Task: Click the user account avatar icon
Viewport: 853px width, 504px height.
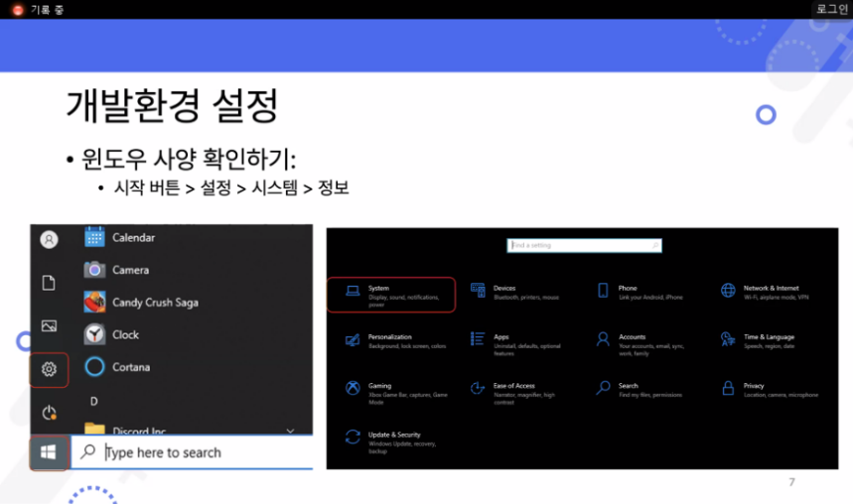Action: [49, 239]
